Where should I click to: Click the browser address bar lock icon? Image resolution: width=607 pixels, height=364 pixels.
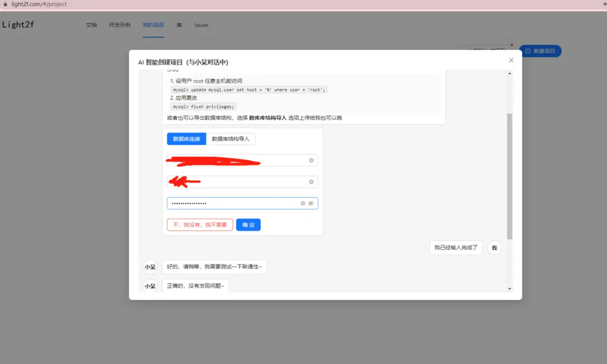5,4
